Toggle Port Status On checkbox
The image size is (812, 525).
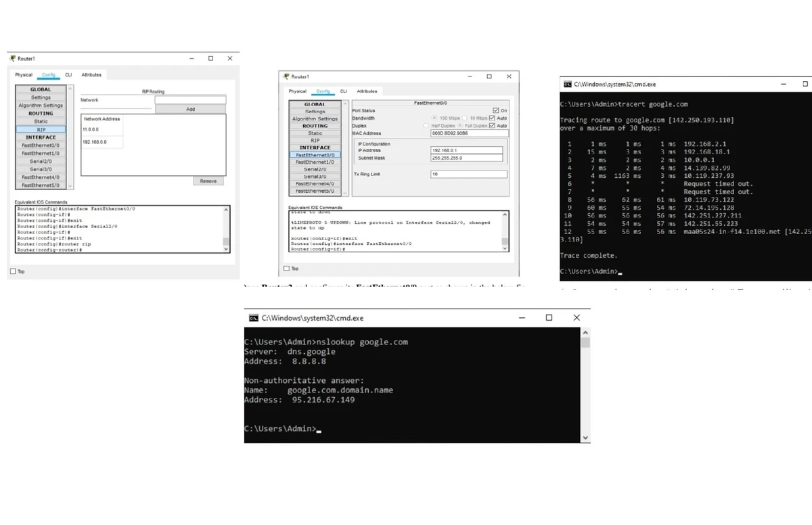(495, 111)
